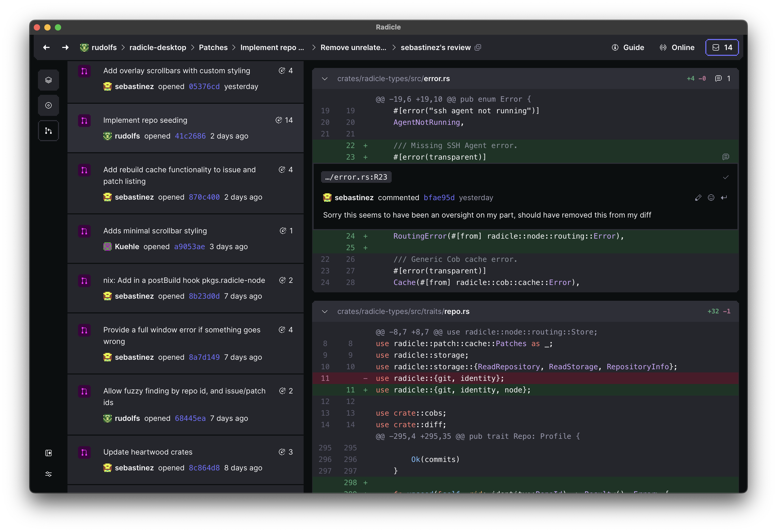The image size is (777, 532).
Task: Select rudolfs in the breadcrumb
Action: pos(104,47)
